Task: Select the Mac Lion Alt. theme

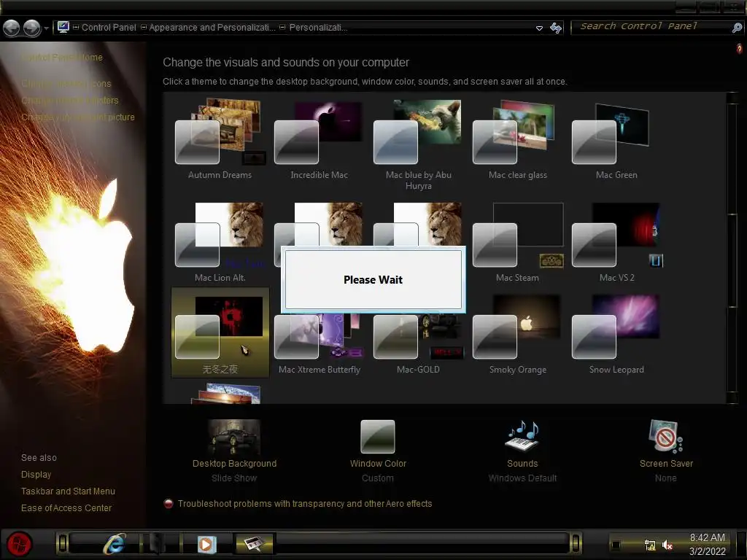Action: pos(220,242)
